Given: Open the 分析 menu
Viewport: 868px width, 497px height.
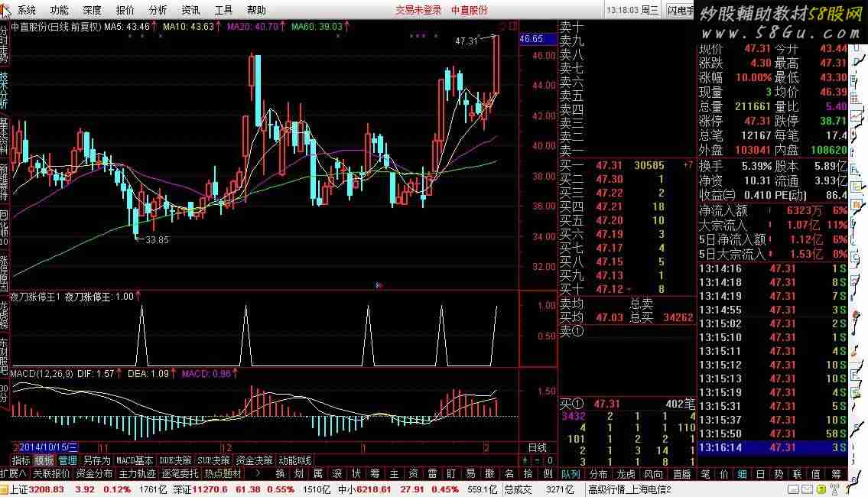Looking at the screenshot, I should [158, 10].
